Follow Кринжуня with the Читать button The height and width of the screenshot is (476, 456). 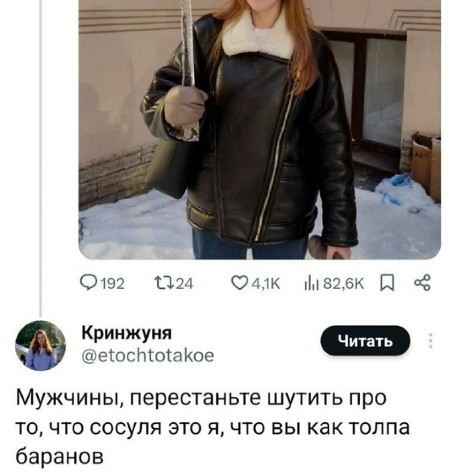click(x=365, y=341)
